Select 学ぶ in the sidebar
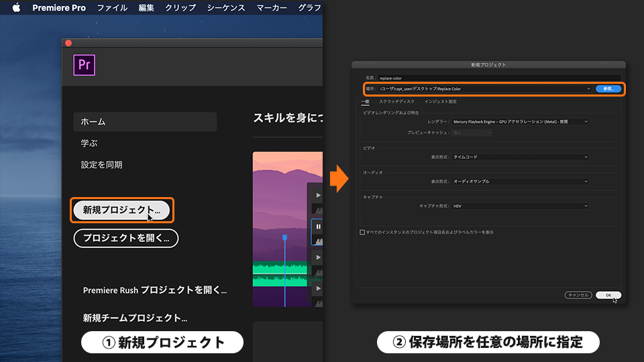644x362 pixels. tap(89, 143)
